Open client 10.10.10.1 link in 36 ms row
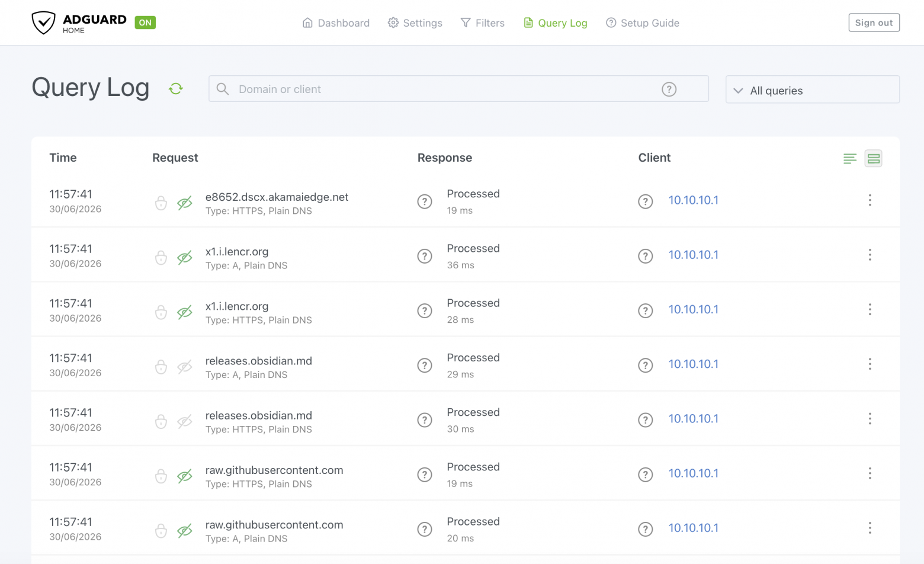Screen dimensions: 924x564 click(694, 255)
